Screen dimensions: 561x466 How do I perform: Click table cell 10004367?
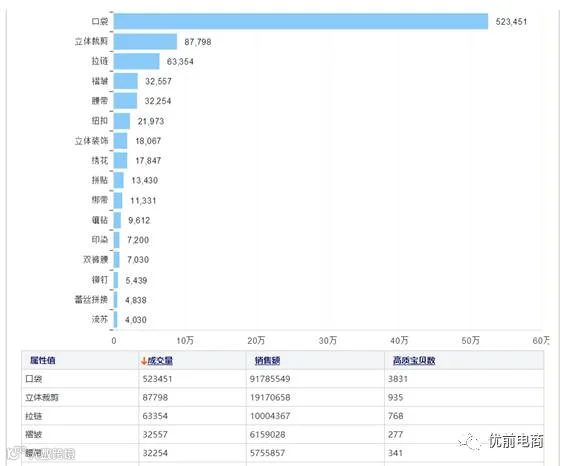click(x=270, y=416)
